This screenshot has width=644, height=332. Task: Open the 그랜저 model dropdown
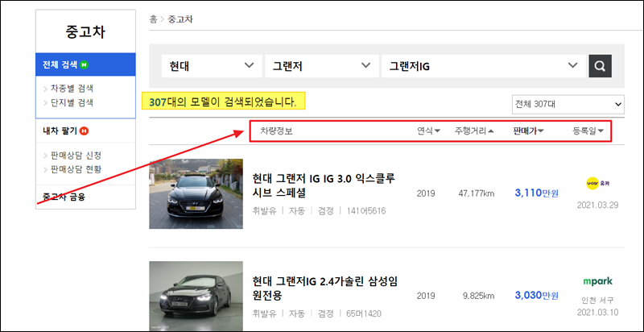coord(321,66)
